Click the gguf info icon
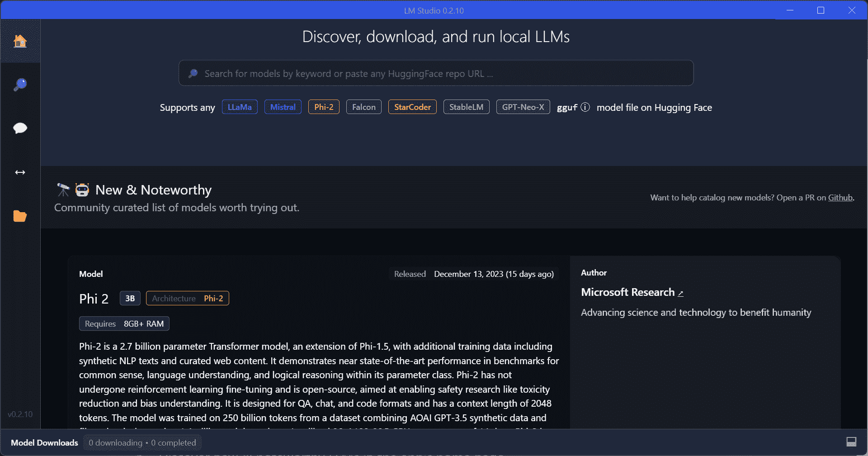Viewport: 868px width, 456px height. pos(585,107)
